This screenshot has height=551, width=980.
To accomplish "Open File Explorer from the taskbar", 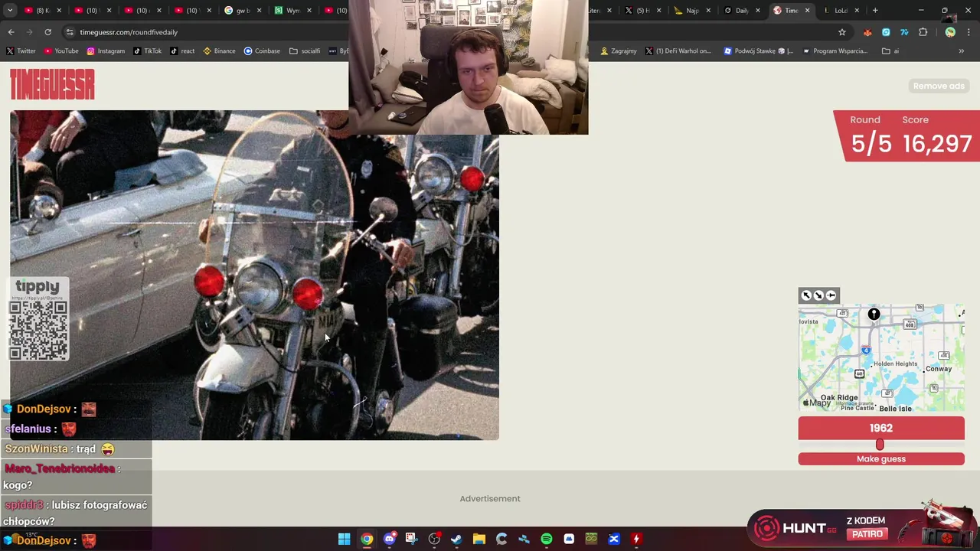I will [x=479, y=539].
